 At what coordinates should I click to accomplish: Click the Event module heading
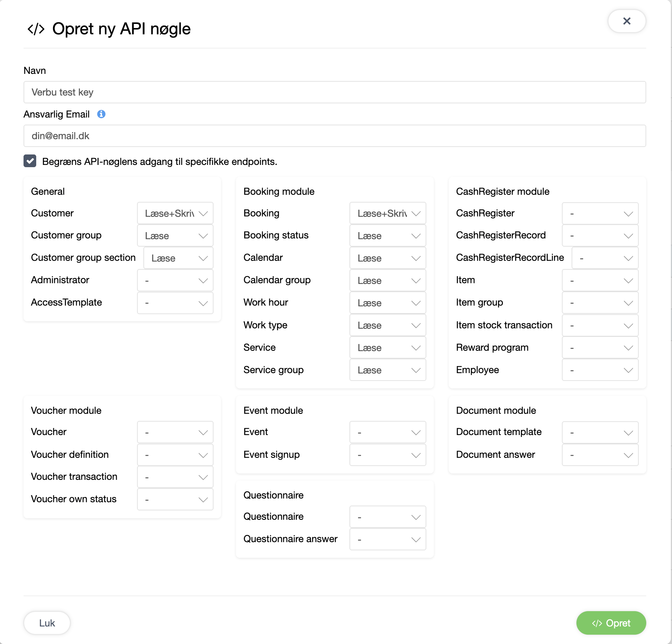273,410
